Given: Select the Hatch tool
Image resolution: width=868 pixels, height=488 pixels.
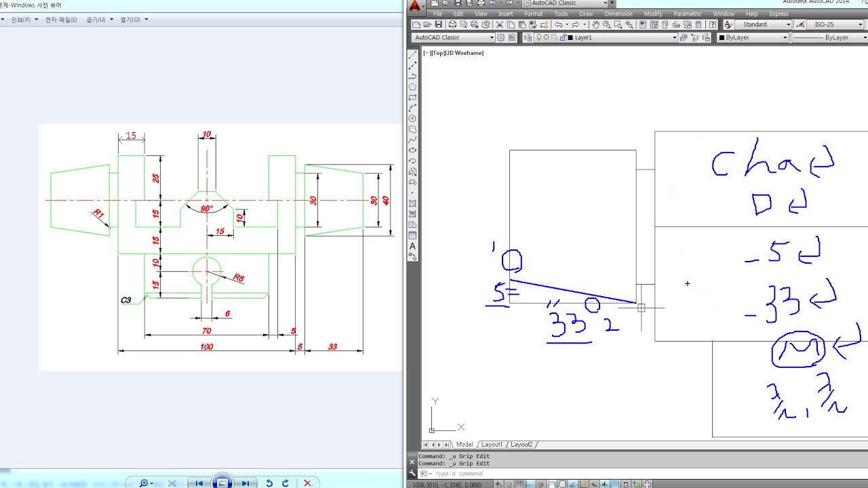Looking at the screenshot, I should [412, 203].
